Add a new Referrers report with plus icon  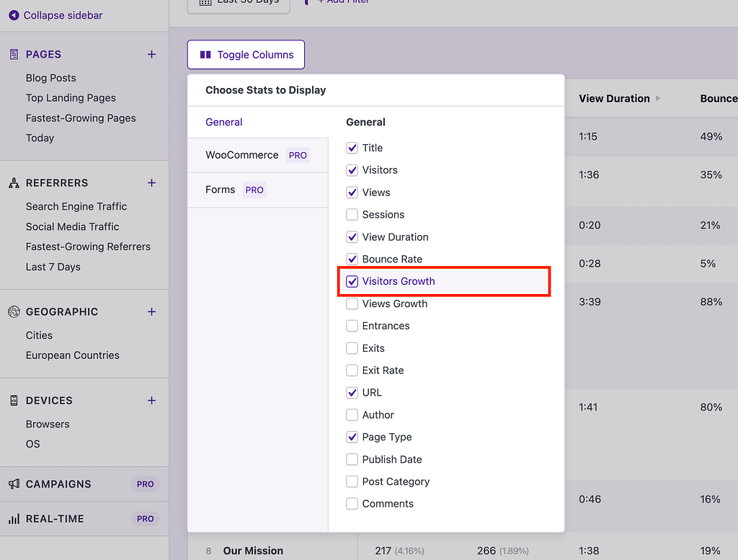pos(151,183)
